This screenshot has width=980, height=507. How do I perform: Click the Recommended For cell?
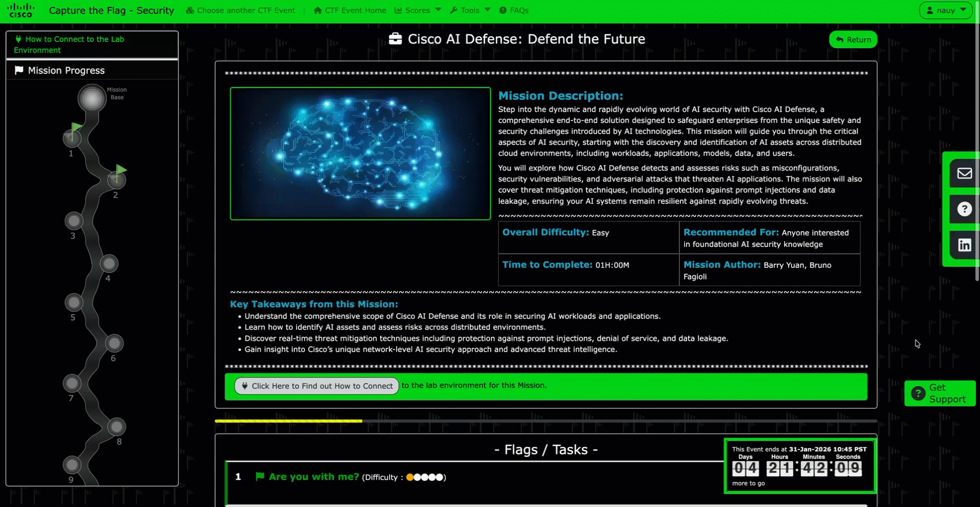770,237
